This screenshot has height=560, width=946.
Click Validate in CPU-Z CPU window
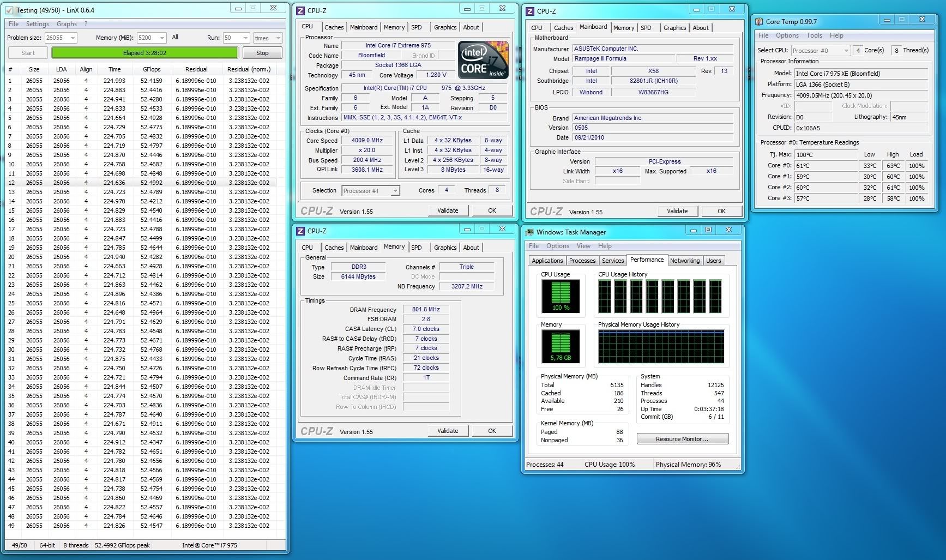coord(448,210)
